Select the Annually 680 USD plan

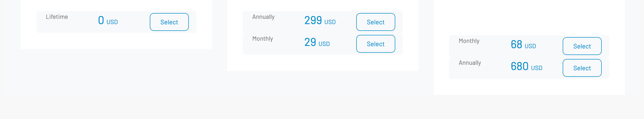[x=582, y=68]
